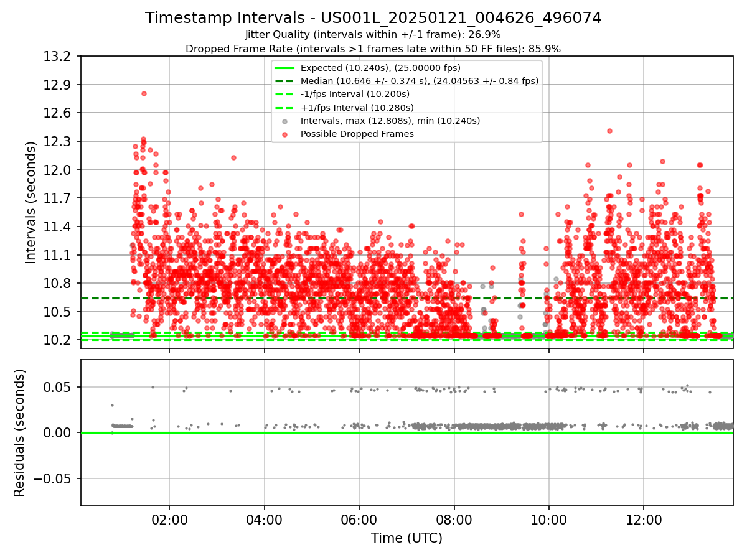Click the '12.0' y-axis tick label
This screenshot has height=560, width=747.
coord(58,170)
